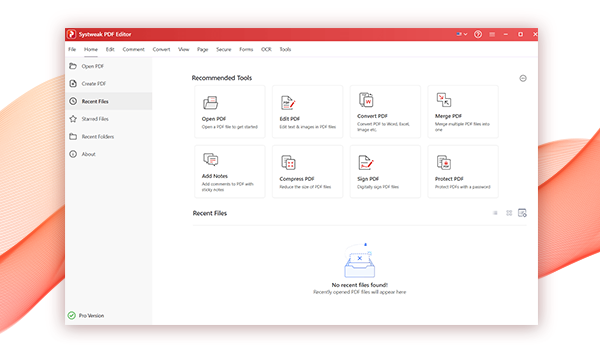This screenshot has width=600, height=360.
Task: Click the help question mark icon
Action: coord(478,34)
